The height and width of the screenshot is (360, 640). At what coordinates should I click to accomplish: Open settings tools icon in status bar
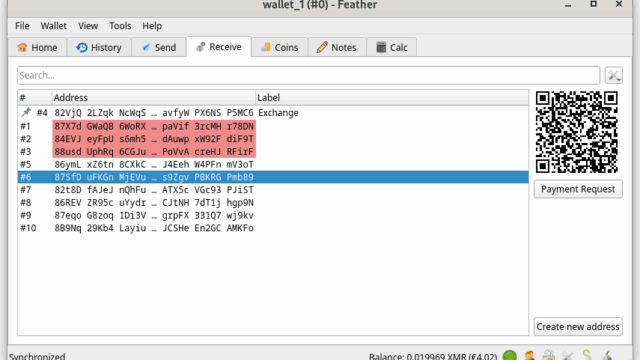[x=567, y=355]
